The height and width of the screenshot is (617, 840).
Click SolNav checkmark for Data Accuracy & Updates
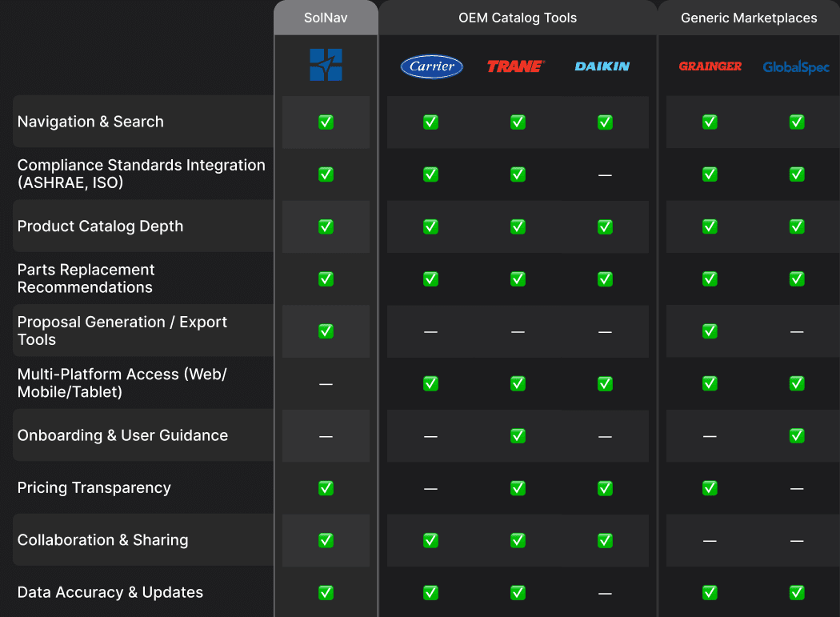point(326,593)
